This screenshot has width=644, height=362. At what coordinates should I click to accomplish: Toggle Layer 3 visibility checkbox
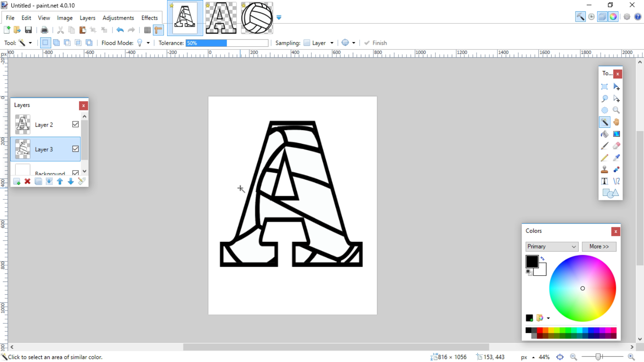75,149
